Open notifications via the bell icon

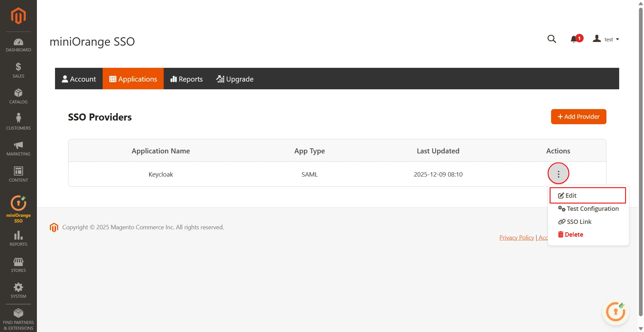point(574,39)
